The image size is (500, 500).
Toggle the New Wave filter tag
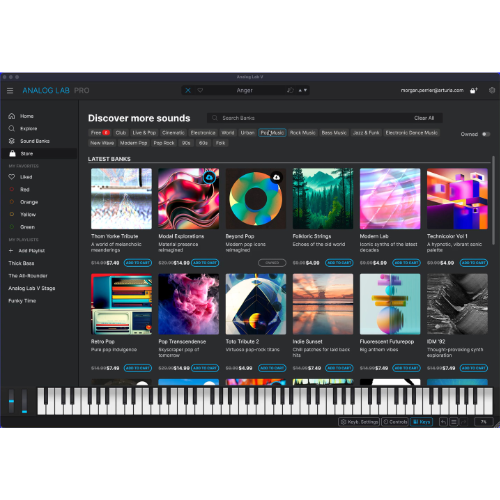click(102, 143)
